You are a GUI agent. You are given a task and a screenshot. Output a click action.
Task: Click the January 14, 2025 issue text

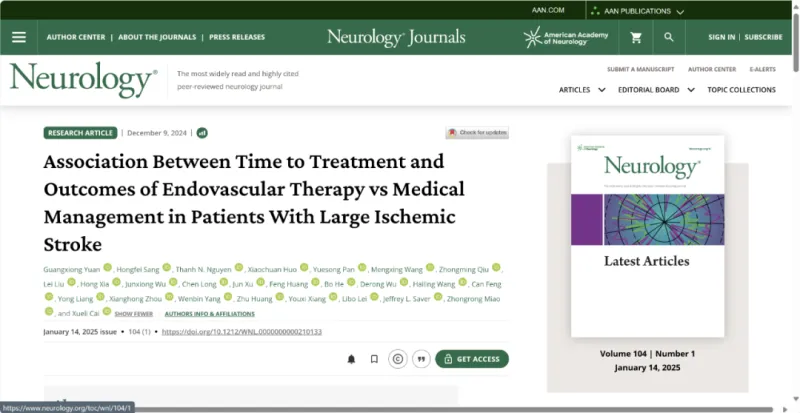tap(80, 332)
